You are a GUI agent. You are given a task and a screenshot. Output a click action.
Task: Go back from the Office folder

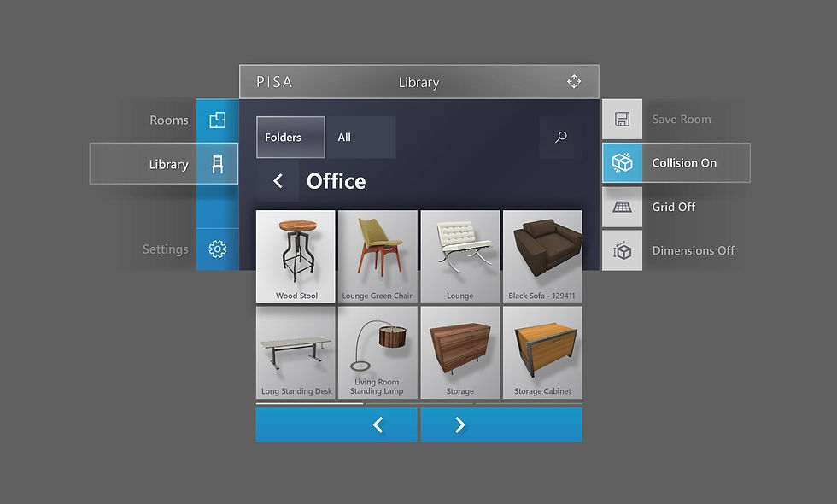[278, 181]
